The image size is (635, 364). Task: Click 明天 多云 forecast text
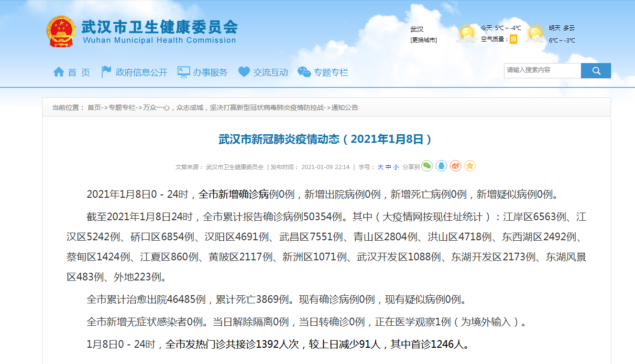[562, 28]
